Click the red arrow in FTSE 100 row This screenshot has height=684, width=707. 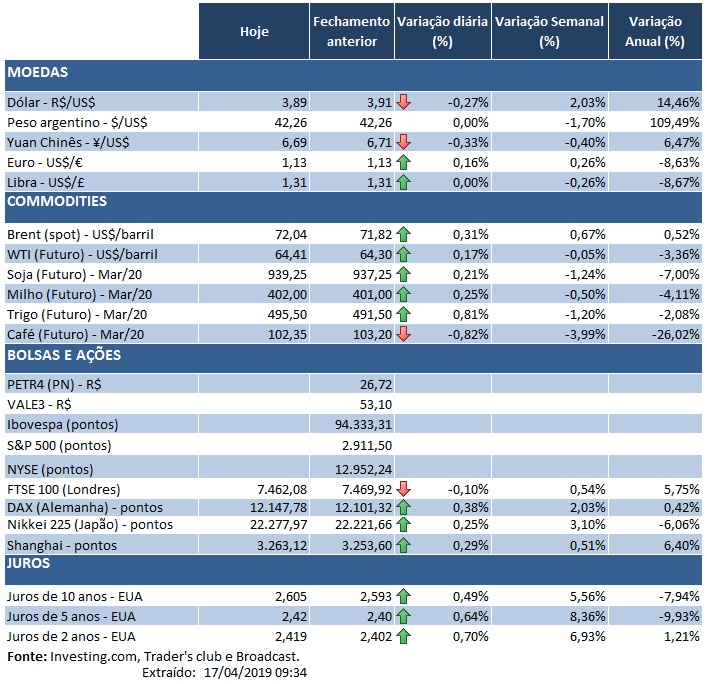point(403,489)
